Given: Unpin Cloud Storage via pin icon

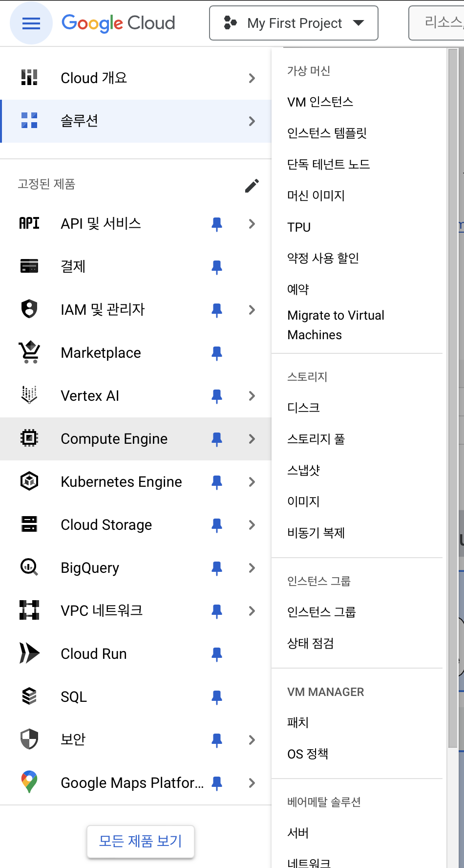Looking at the screenshot, I should pos(217,525).
